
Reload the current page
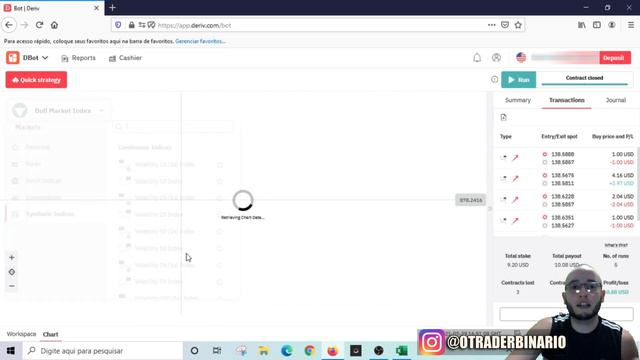[39, 25]
